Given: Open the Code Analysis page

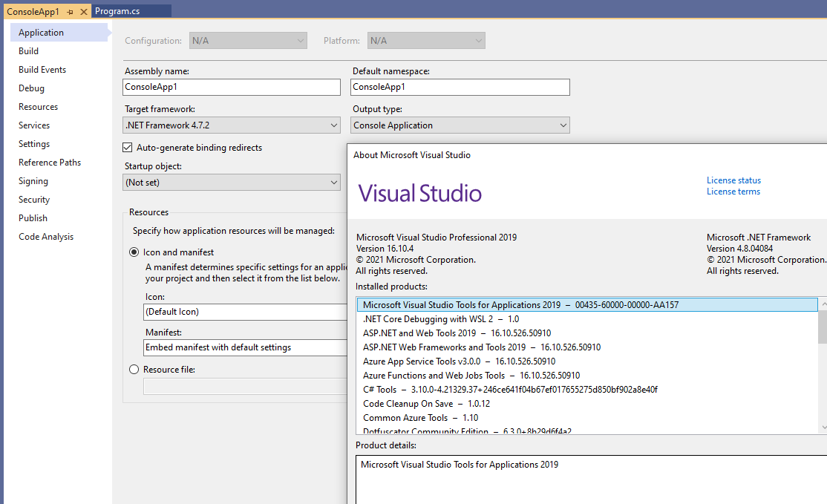Looking at the screenshot, I should point(46,237).
